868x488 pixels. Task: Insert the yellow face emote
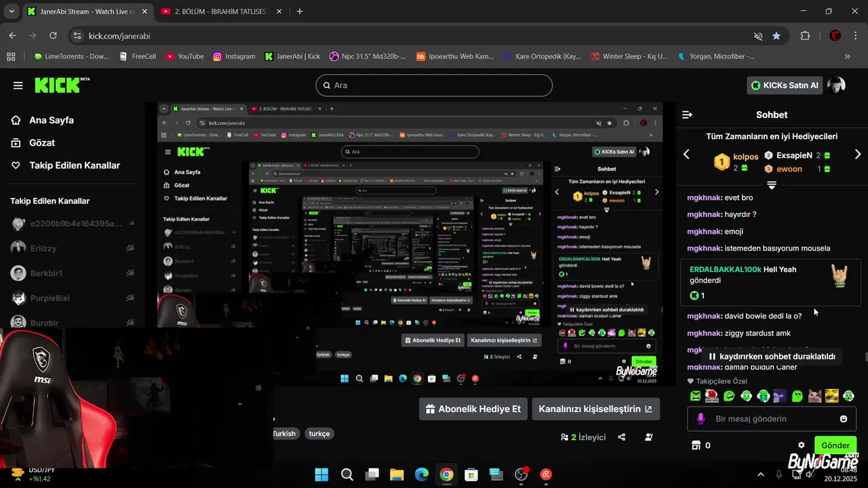pyautogui.click(x=831, y=396)
